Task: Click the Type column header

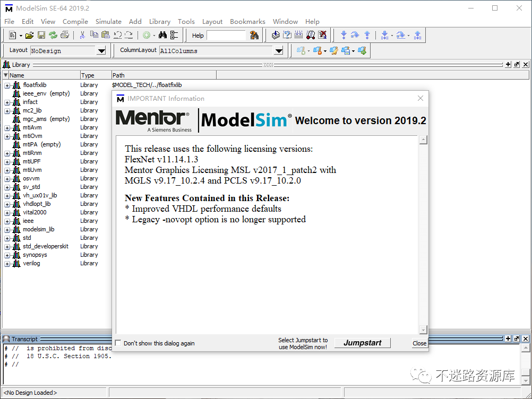Action: (96, 75)
